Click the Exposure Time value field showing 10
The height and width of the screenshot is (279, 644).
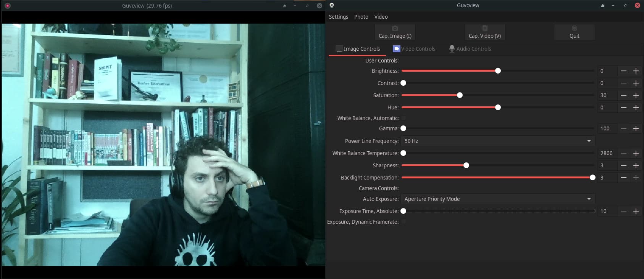point(607,211)
